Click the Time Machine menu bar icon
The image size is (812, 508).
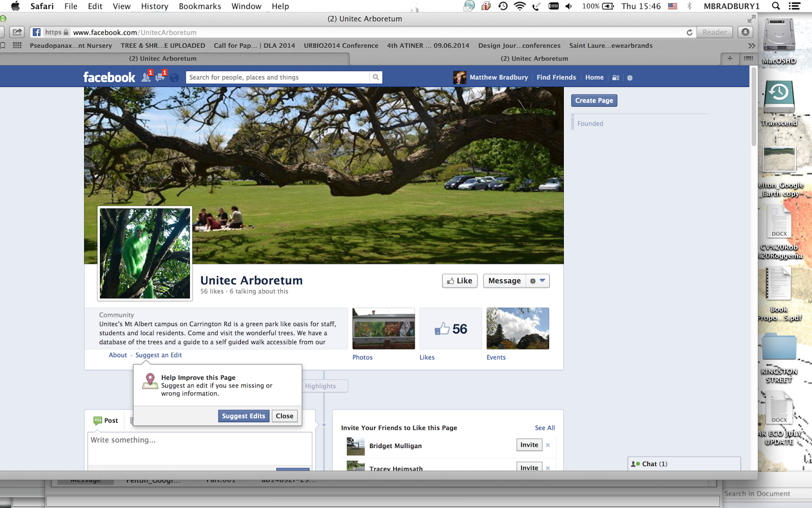[503, 6]
